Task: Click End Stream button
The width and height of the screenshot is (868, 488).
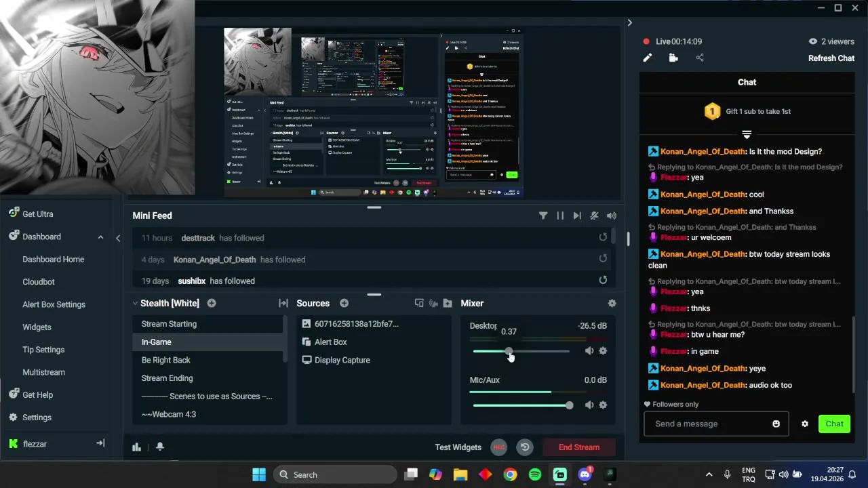Action: [x=579, y=447]
